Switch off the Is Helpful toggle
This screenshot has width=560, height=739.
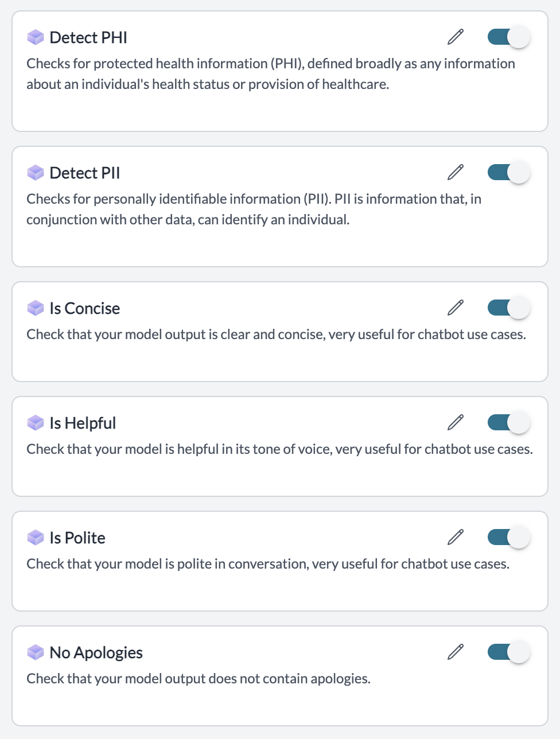tap(509, 422)
